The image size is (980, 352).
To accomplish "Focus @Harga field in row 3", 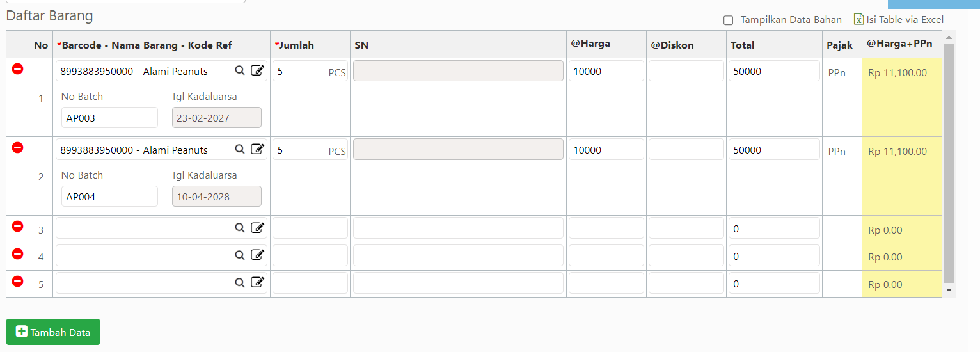I will pos(606,228).
